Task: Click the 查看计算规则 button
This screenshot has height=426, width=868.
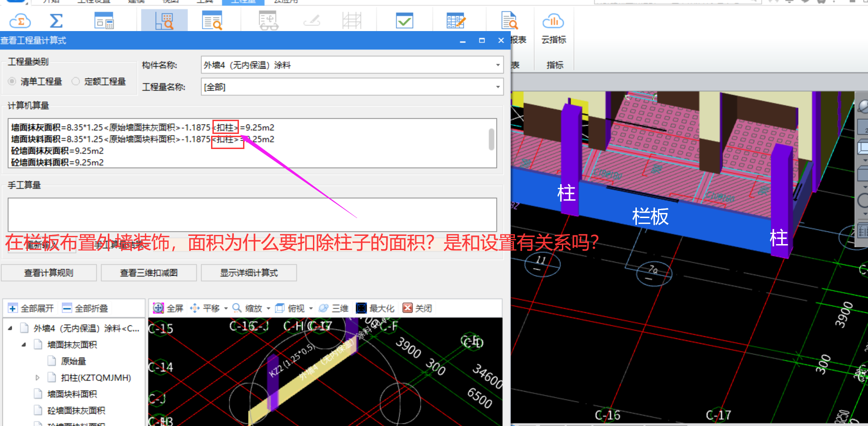Action: tap(49, 273)
